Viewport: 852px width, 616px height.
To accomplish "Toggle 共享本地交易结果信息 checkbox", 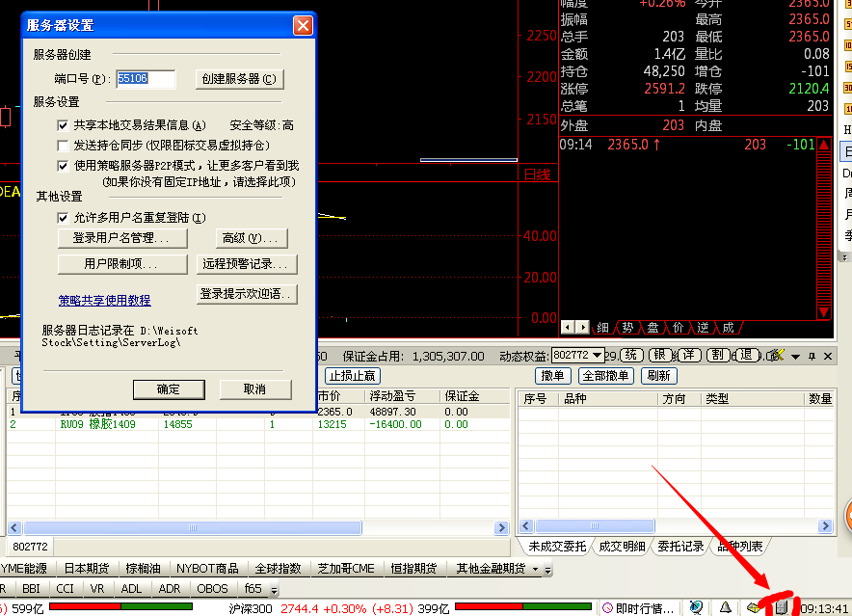I will click(63, 125).
